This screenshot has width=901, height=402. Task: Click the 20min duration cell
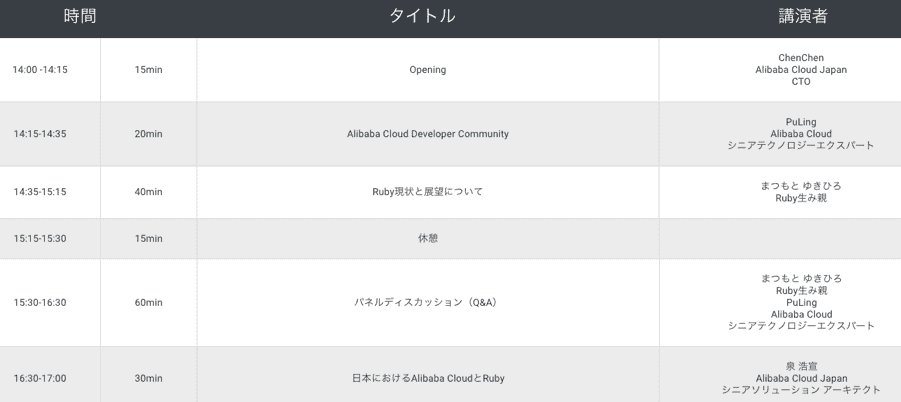coord(149,134)
